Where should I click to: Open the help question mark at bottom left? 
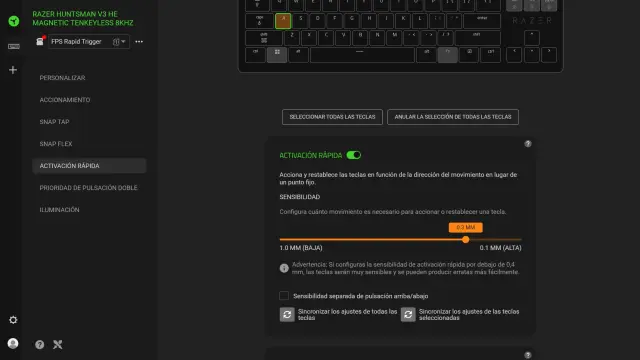[x=40, y=344]
